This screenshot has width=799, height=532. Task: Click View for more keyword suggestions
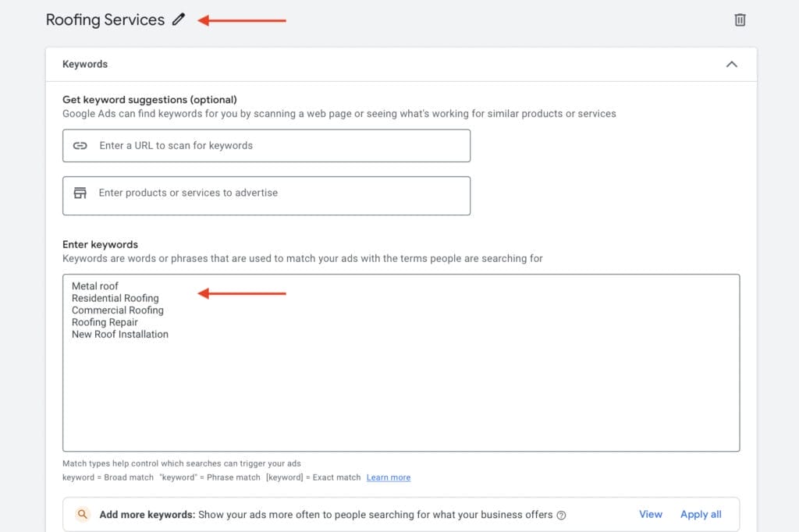click(650, 515)
